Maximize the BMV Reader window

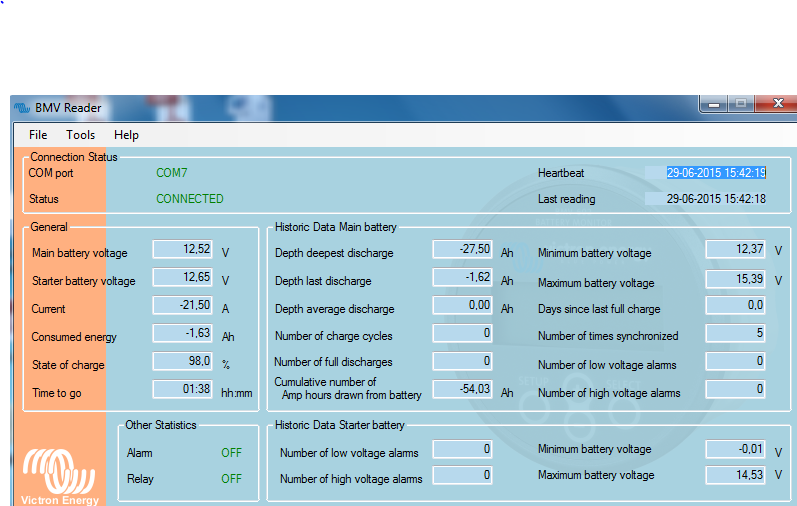(x=741, y=104)
